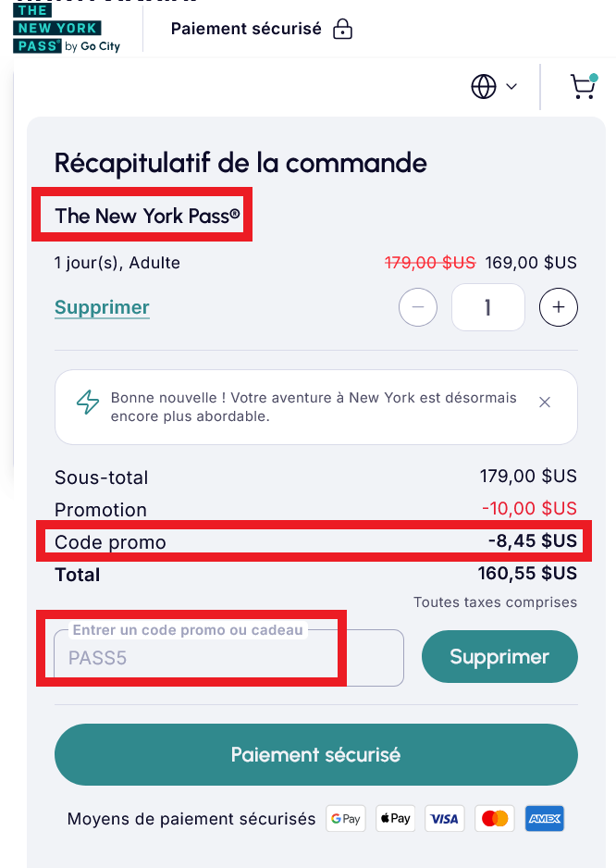This screenshot has width=616, height=868.
Task: Click the Mastercard payment method icon
Action: tap(494, 818)
